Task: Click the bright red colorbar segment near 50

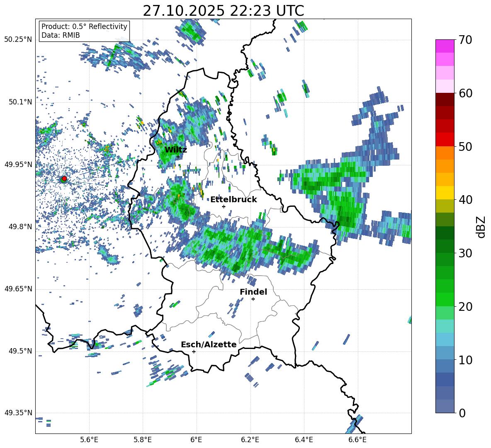Action: pyautogui.click(x=445, y=140)
